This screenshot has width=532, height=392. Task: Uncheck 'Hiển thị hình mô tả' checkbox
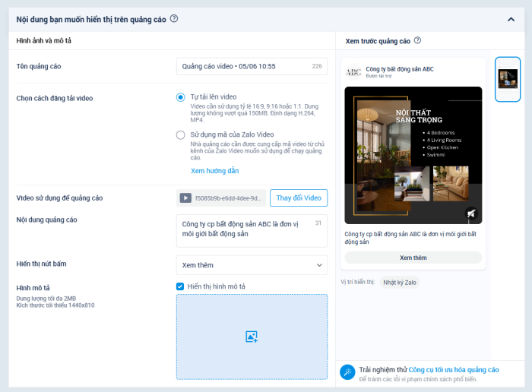pyautogui.click(x=180, y=286)
